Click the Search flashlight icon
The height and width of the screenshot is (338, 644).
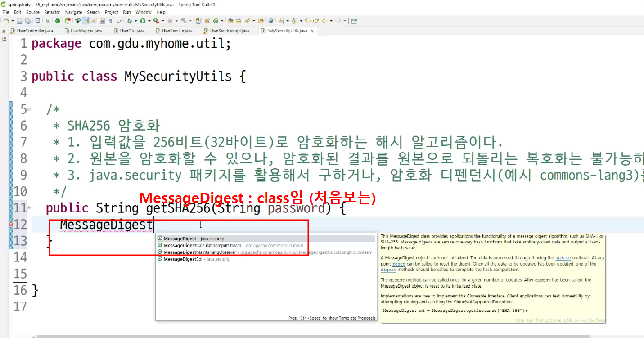click(247, 21)
